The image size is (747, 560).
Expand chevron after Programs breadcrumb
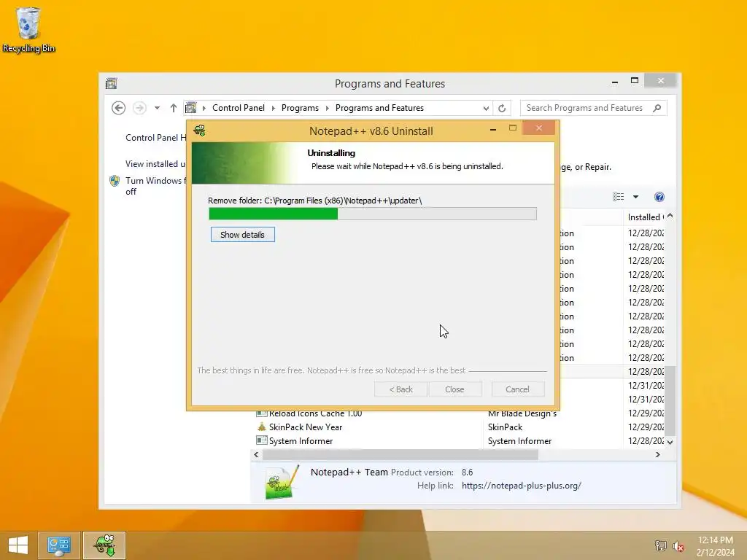pyautogui.click(x=328, y=108)
